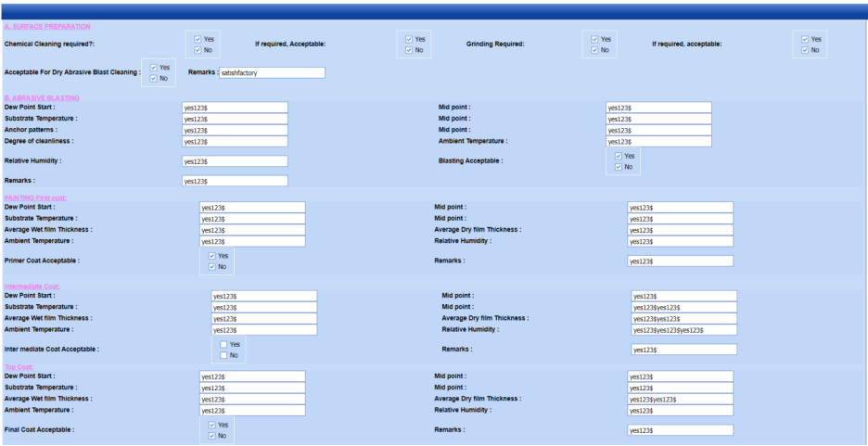868x446 pixels.
Task: Focus the Degree of cleanliness field
Action: click(235, 141)
